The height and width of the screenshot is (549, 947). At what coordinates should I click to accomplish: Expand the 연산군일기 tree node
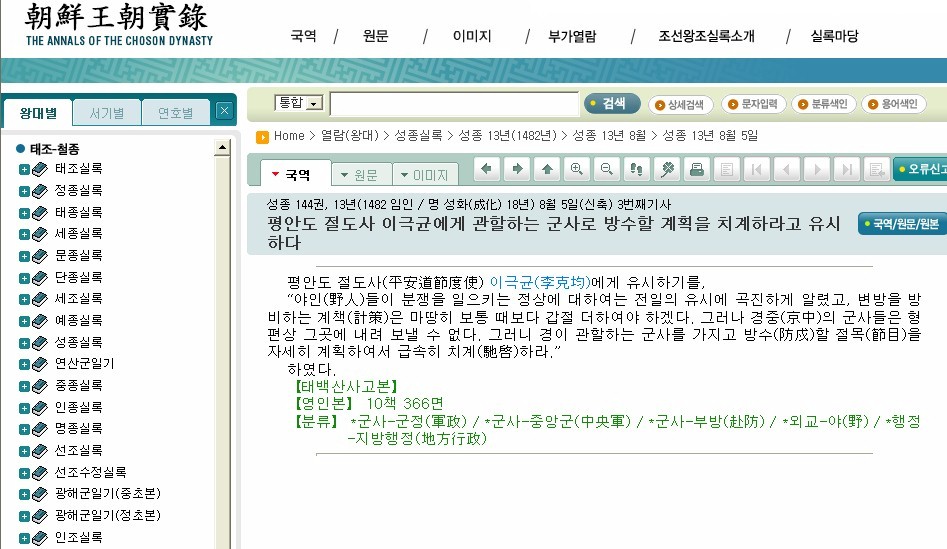tap(24, 364)
